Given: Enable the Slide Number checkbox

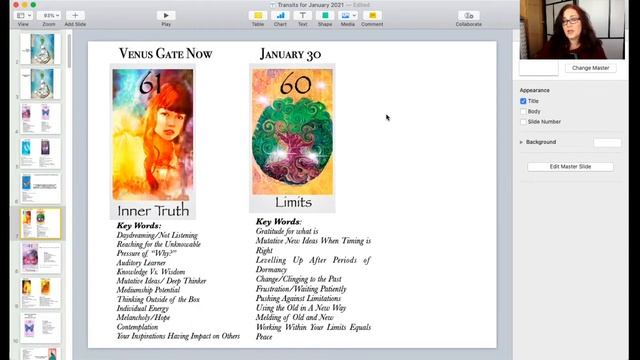Looking at the screenshot, I should pyautogui.click(x=523, y=122).
